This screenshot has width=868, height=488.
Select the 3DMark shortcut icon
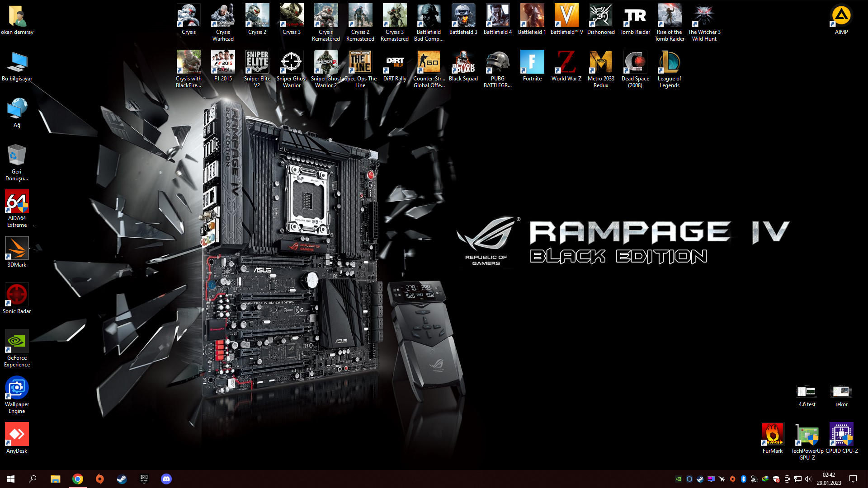point(17,249)
